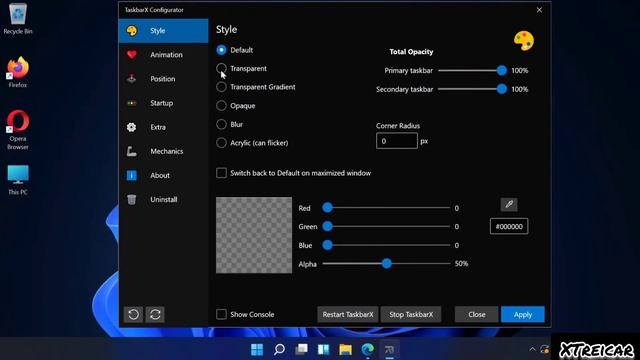Adjust the Secondary taskbar opacity slider
Viewport: 640px width, 360px height.
502,89
